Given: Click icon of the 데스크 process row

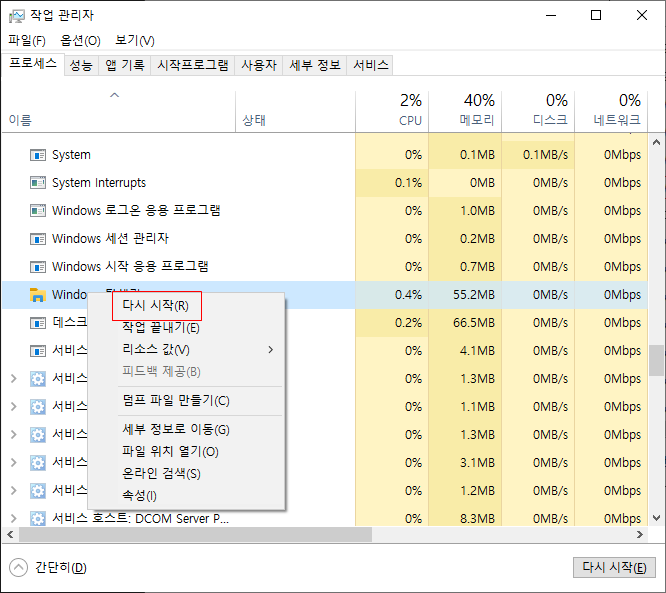Looking at the screenshot, I should 38,323.
